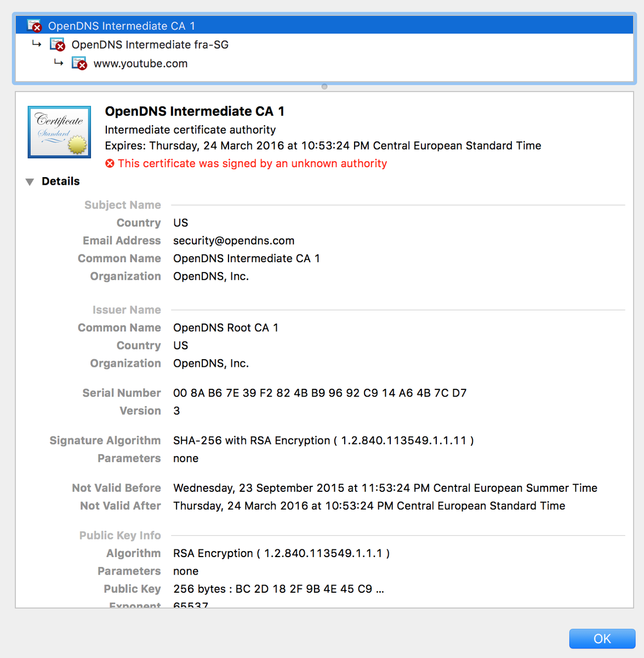The width and height of the screenshot is (644, 658).
Task: Click the email security@opendns.com
Action: pyautogui.click(x=233, y=241)
